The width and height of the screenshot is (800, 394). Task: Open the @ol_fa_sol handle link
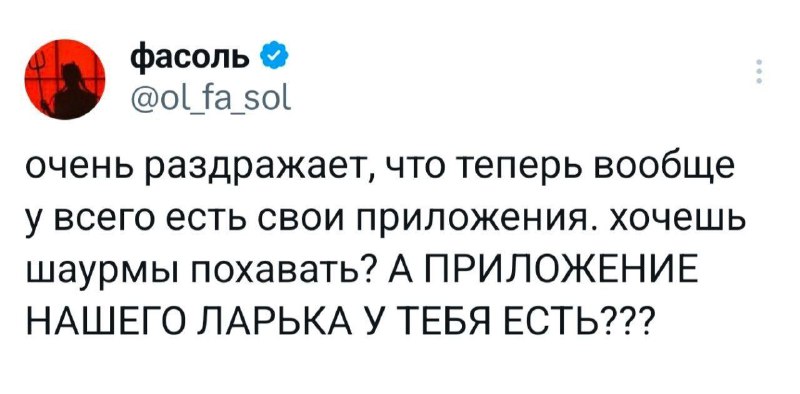click(209, 93)
